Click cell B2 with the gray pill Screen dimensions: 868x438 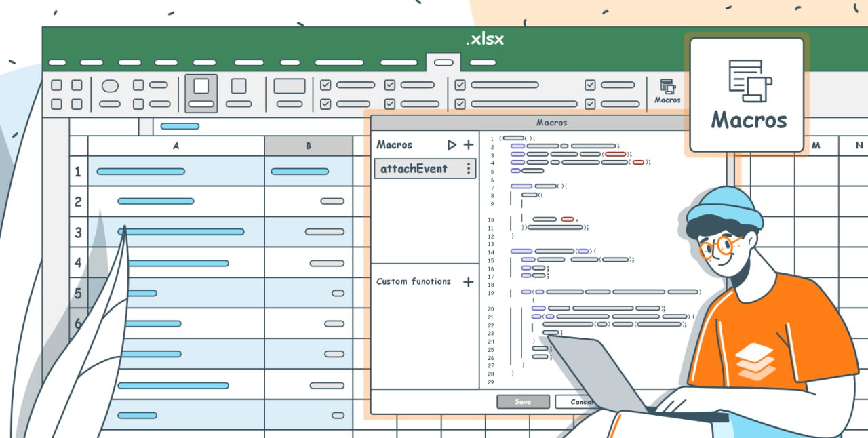309,201
